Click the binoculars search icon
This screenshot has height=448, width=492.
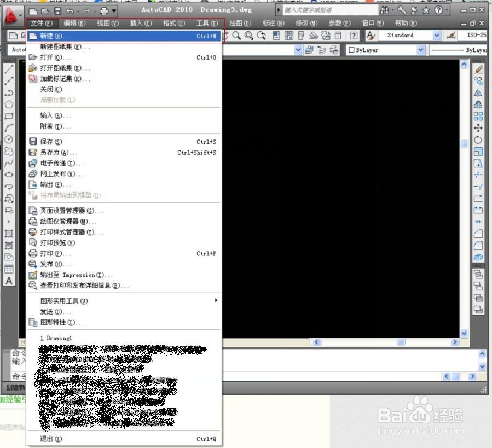coord(384,10)
